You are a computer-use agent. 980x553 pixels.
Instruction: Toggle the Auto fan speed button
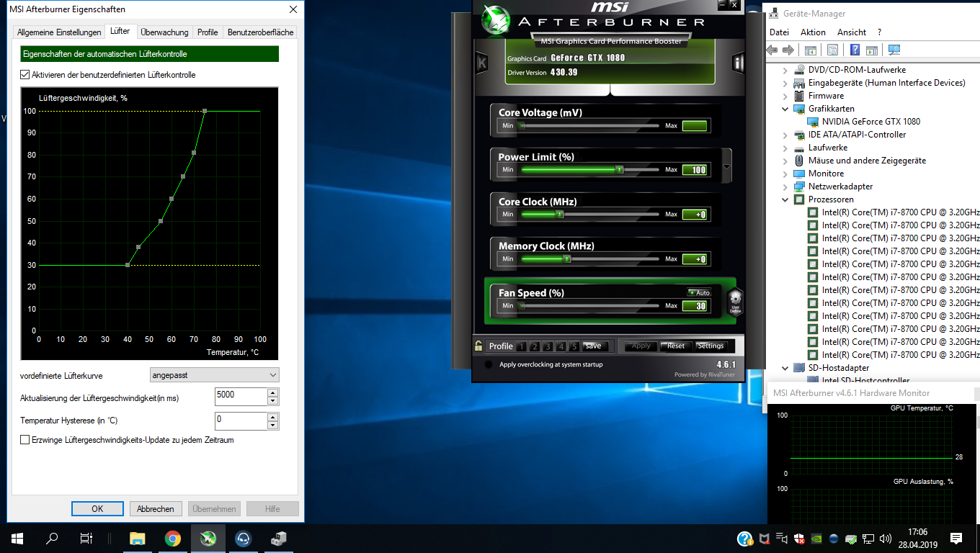click(x=699, y=292)
